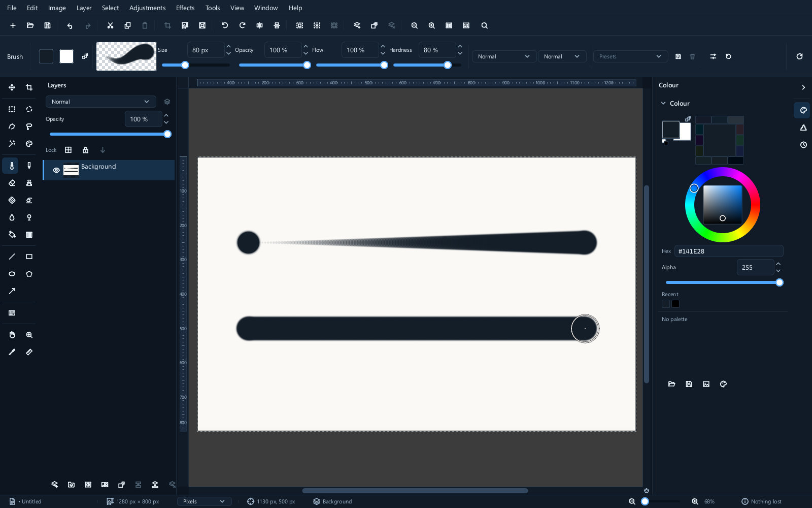Click the Zoom out icon in toolbar

[414, 25]
